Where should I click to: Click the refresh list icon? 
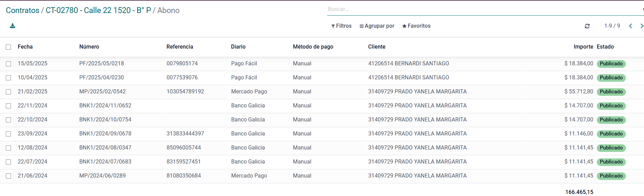(587, 26)
